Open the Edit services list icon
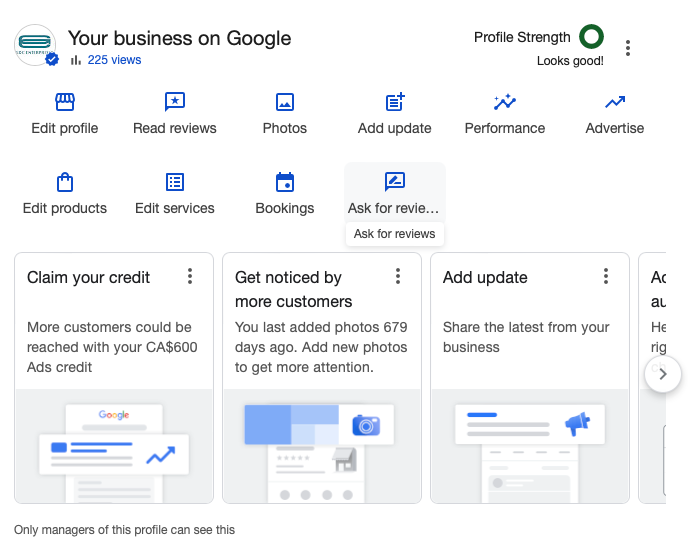This screenshot has height=545, width=688. pos(175,182)
